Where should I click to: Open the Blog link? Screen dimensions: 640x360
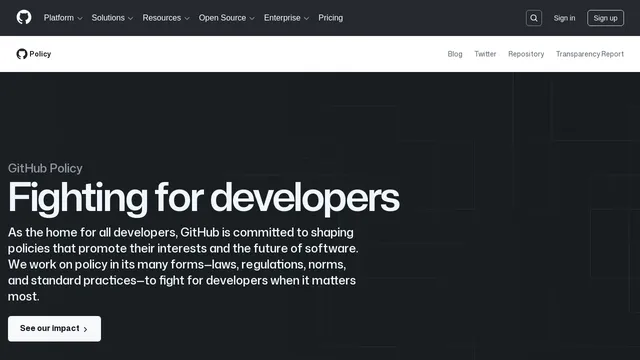point(455,54)
